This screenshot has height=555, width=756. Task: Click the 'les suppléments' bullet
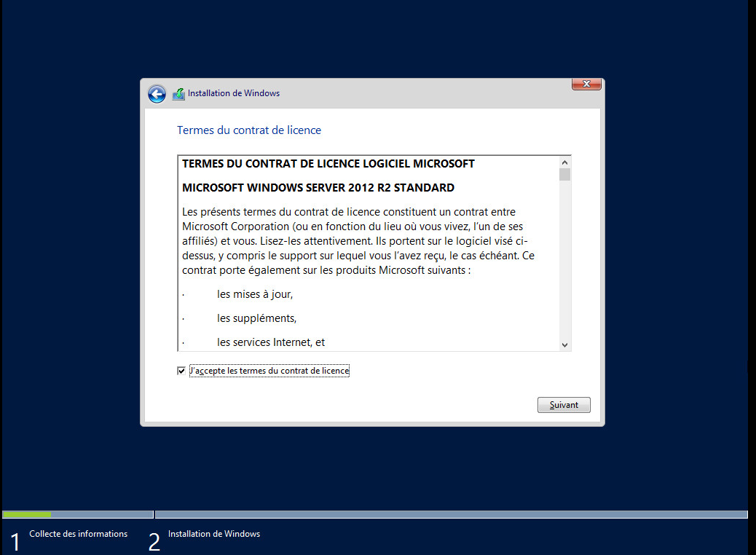pyautogui.click(x=256, y=318)
